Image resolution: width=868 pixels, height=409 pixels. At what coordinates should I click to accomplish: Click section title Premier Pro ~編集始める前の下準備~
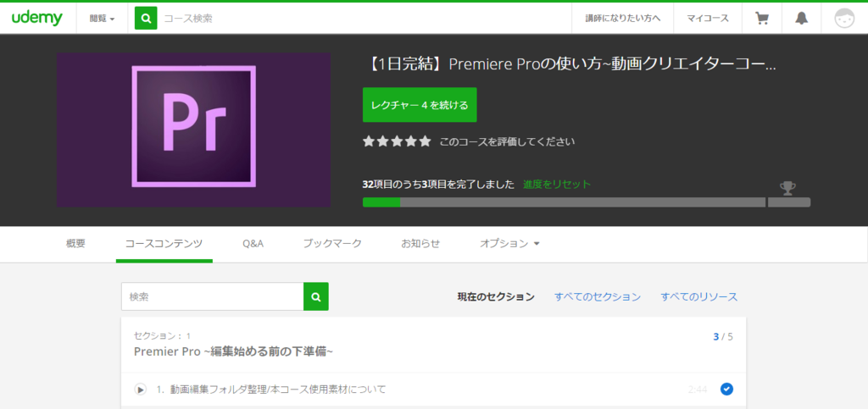pyautogui.click(x=234, y=351)
